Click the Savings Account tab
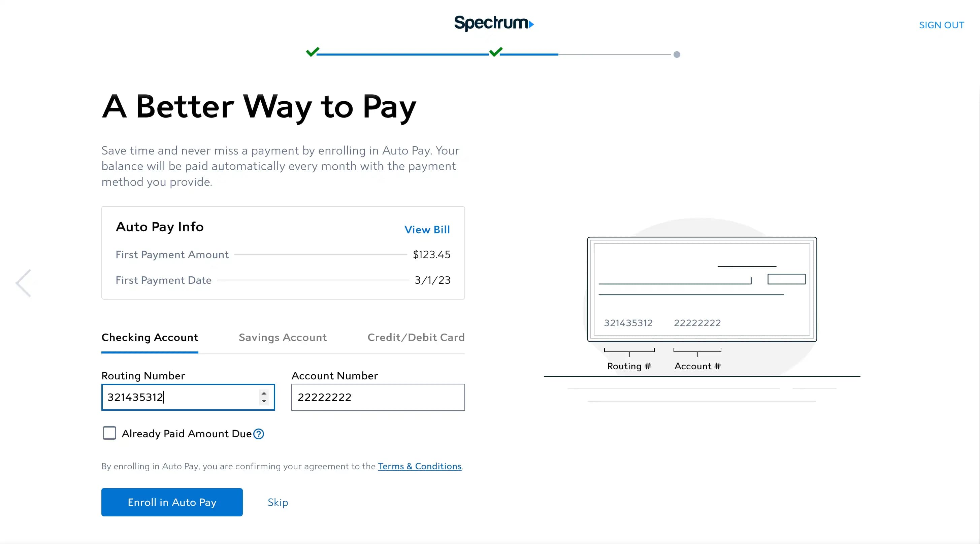The height and width of the screenshot is (544, 980). click(283, 337)
